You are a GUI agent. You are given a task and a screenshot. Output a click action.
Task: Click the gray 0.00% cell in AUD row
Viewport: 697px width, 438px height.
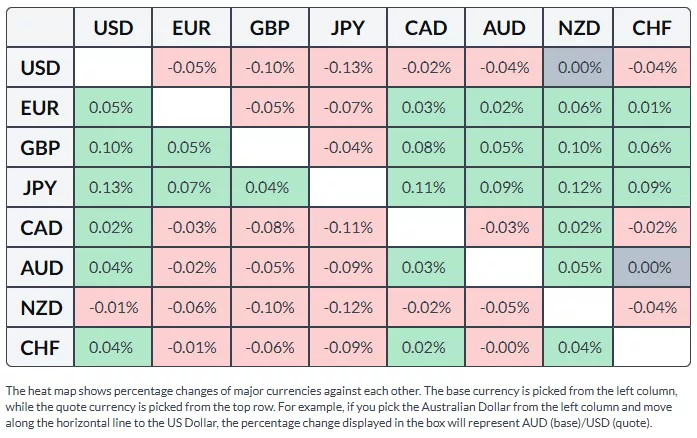[x=652, y=268]
